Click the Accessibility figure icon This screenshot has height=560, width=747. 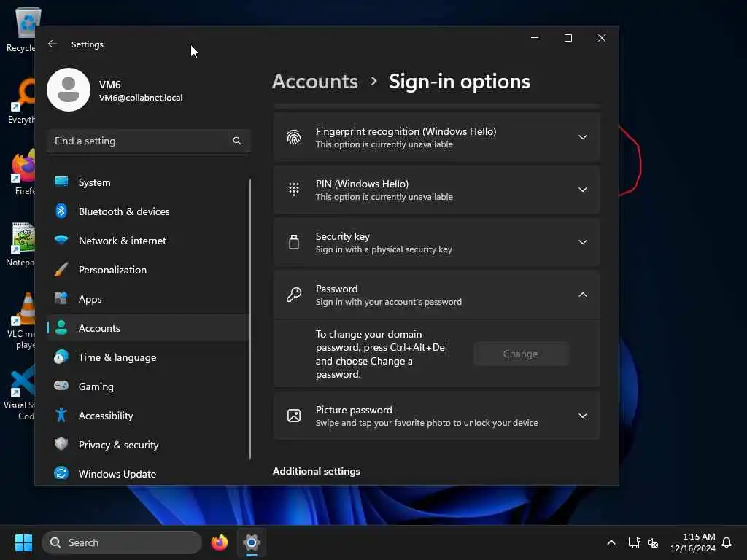click(61, 415)
